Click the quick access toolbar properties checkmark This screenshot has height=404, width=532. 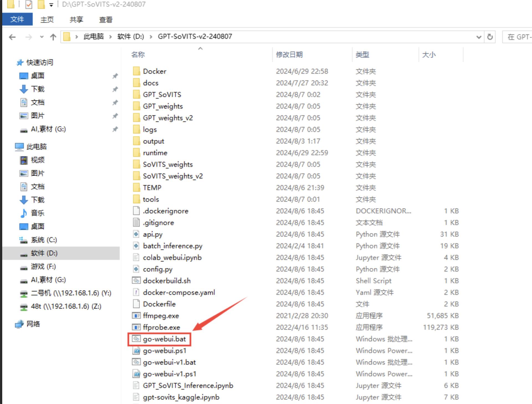click(29, 4)
